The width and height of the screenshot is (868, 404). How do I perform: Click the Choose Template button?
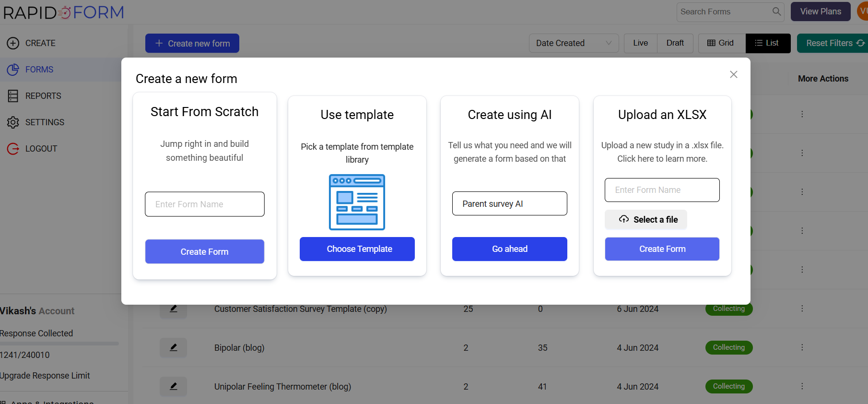pos(357,249)
